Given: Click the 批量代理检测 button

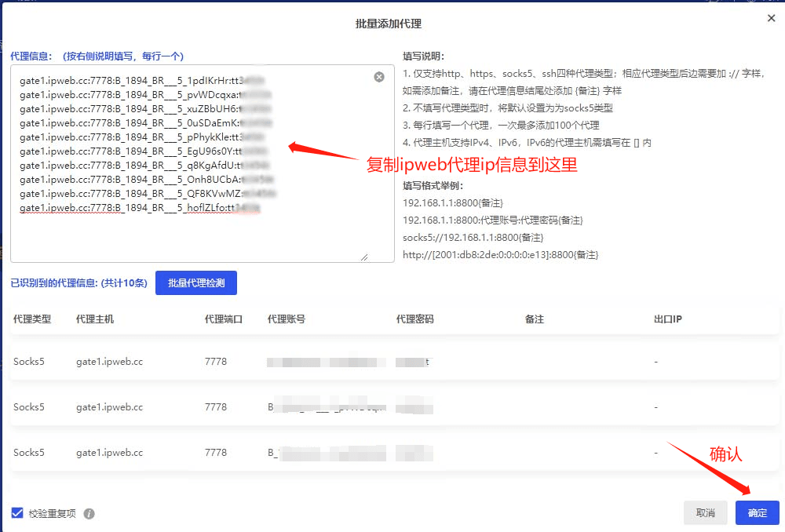Looking at the screenshot, I should click(x=196, y=283).
